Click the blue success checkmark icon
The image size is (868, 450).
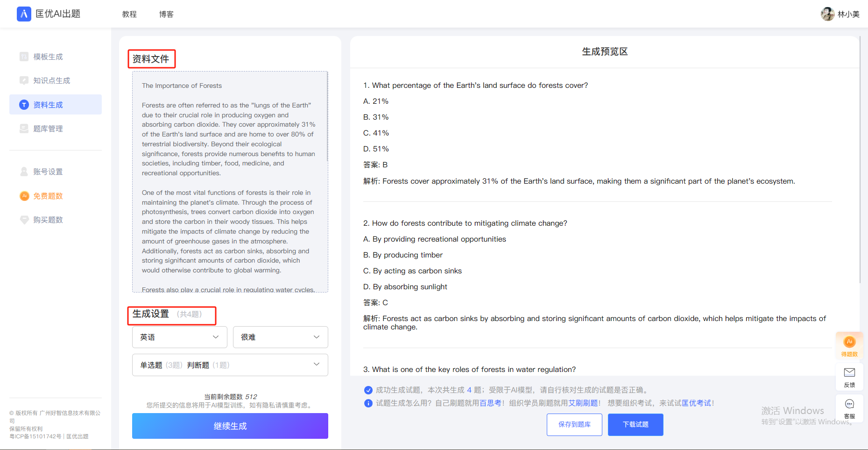point(368,390)
